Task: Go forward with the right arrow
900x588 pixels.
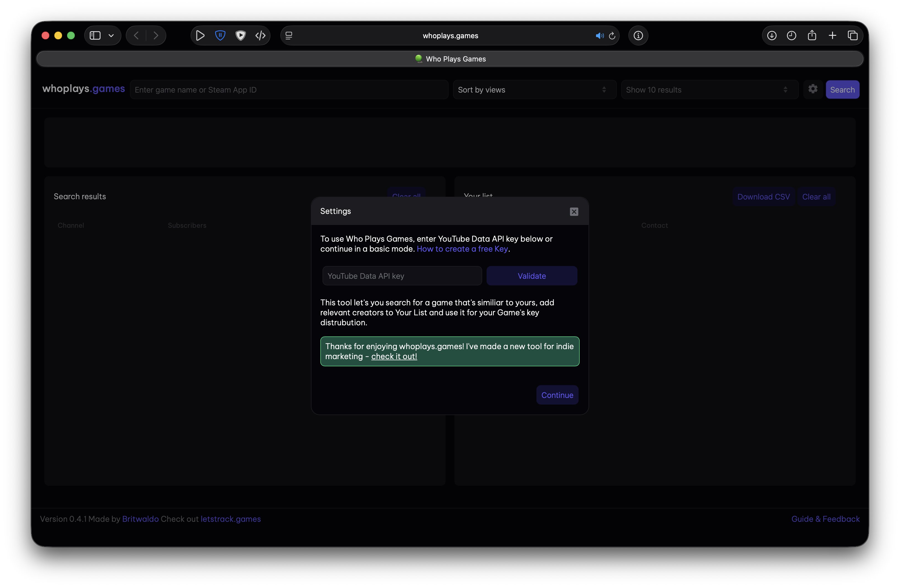Action: pyautogui.click(x=155, y=35)
